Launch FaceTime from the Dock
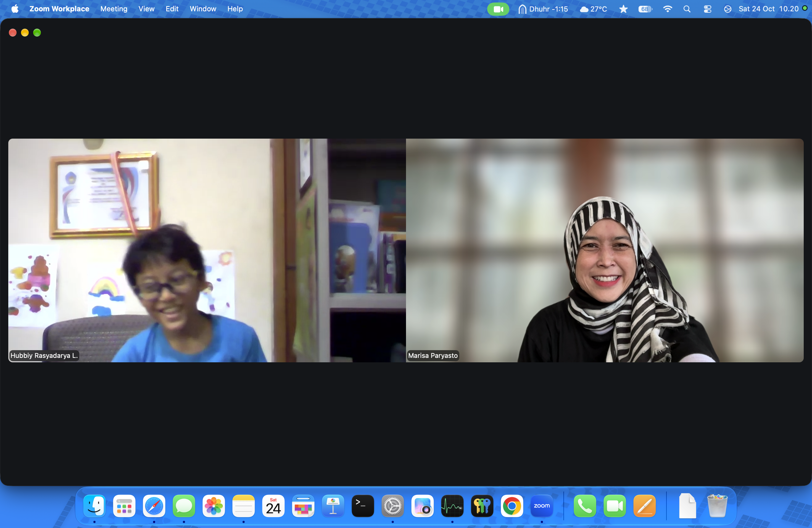The width and height of the screenshot is (812, 528). 615,506
